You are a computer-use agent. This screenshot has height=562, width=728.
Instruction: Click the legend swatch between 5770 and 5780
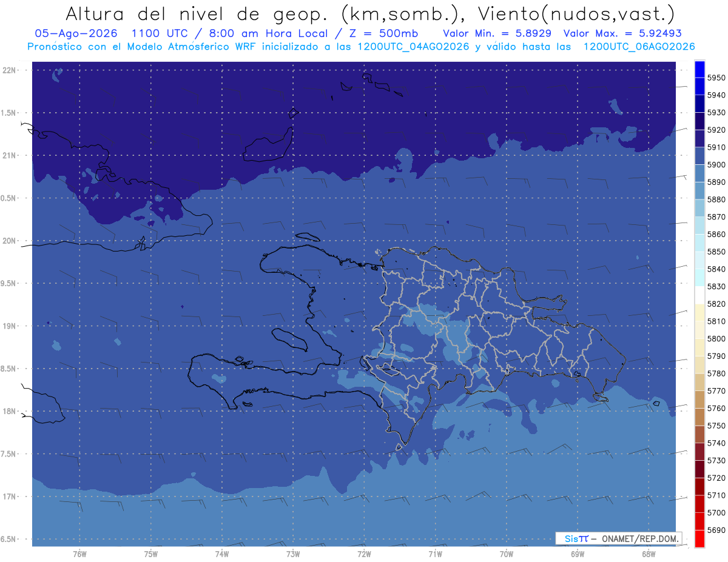point(699,382)
